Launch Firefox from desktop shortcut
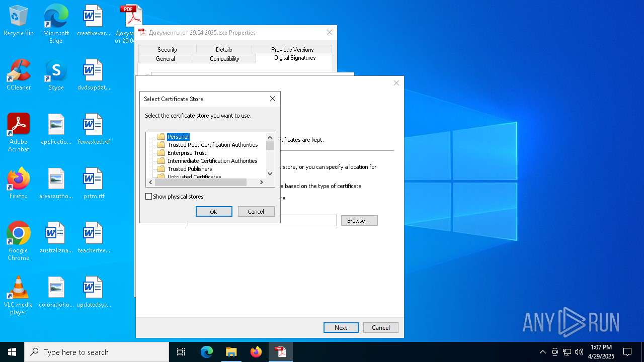Screen dimensions: 644x362 [x=19, y=184]
